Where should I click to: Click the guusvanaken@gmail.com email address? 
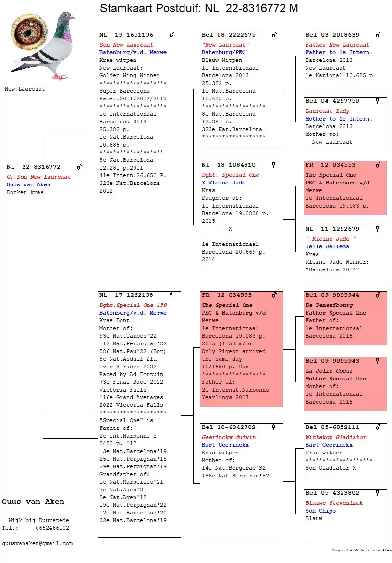(x=37, y=544)
